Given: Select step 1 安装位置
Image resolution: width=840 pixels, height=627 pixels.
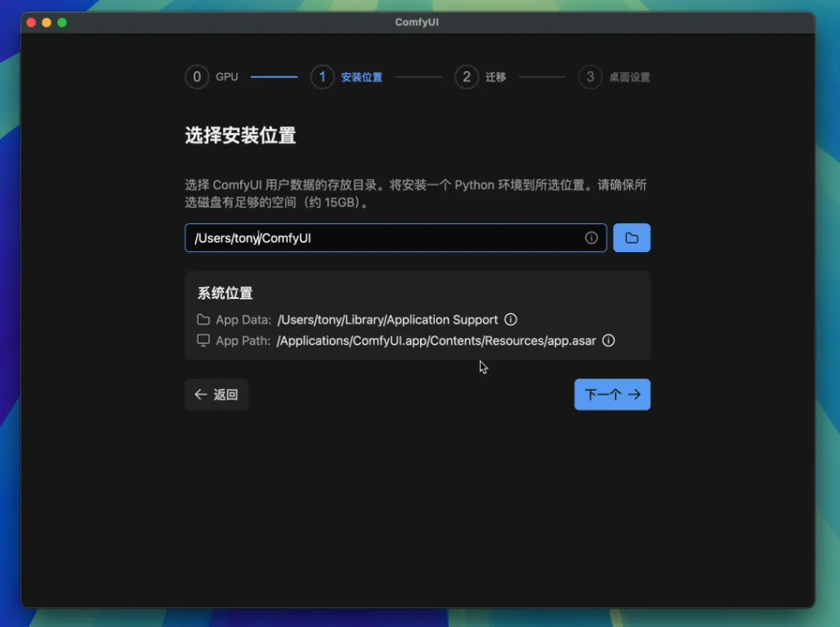Looking at the screenshot, I should (347, 76).
